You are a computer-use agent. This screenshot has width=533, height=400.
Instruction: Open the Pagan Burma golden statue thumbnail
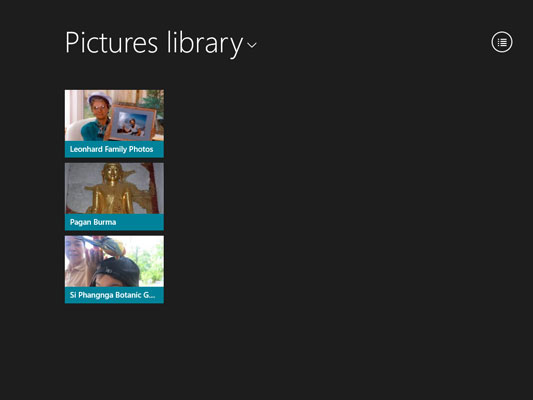pyautogui.click(x=114, y=188)
